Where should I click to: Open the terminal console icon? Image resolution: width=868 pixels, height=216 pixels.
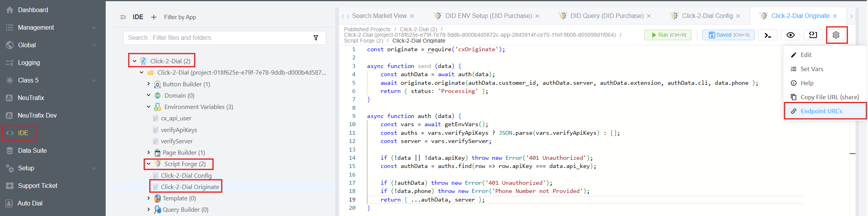click(x=767, y=35)
